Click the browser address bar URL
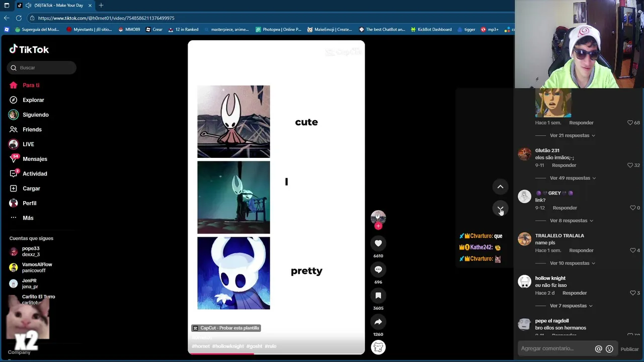The width and height of the screenshot is (644, 362). pos(106,18)
